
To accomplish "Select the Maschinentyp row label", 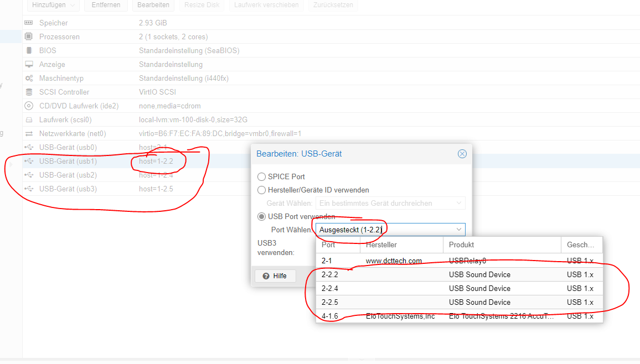I will (x=61, y=78).
